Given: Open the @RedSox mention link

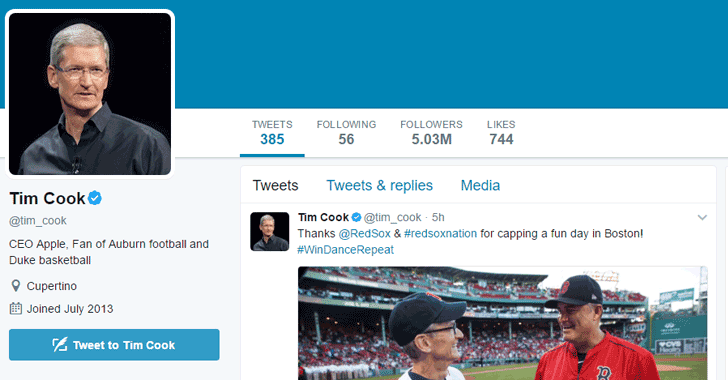Looking at the screenshot, I should click(x=364, y=233).
